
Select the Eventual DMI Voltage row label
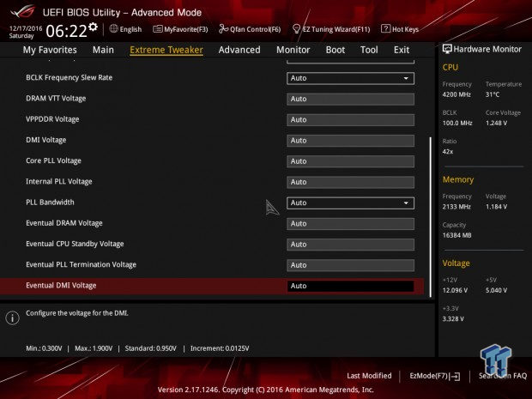pos(61,286)
